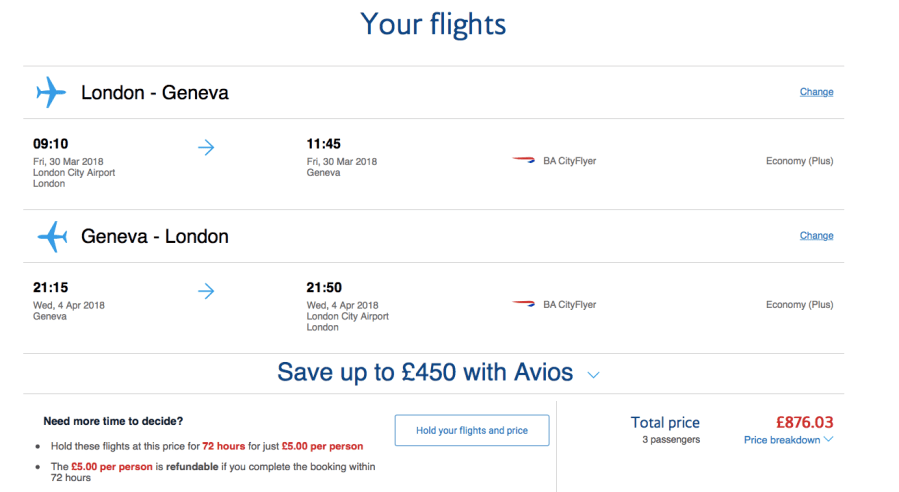Click the outbound Economy (Plus) cabin label
Viewport: 899px width, 492px height.
coord(799,161)
